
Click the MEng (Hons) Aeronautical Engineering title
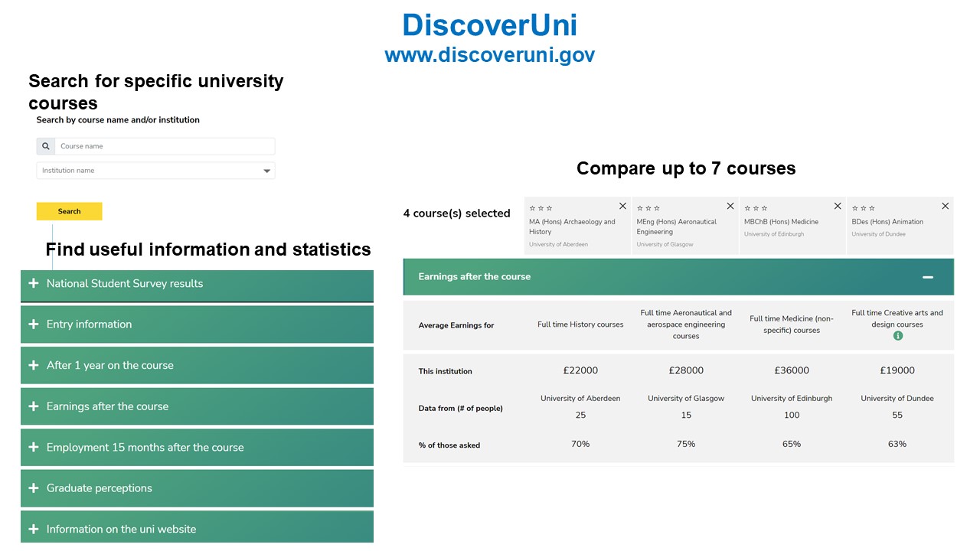677,227
